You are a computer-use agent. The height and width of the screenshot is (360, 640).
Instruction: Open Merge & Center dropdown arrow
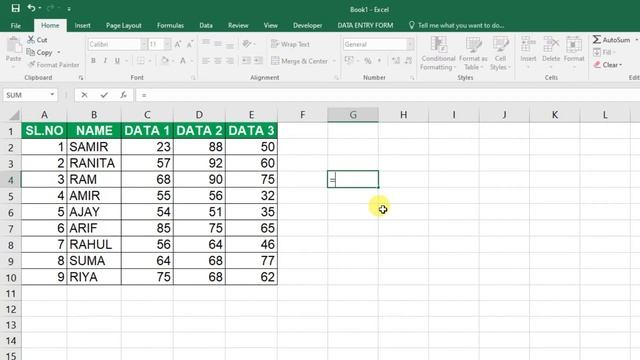334,61
